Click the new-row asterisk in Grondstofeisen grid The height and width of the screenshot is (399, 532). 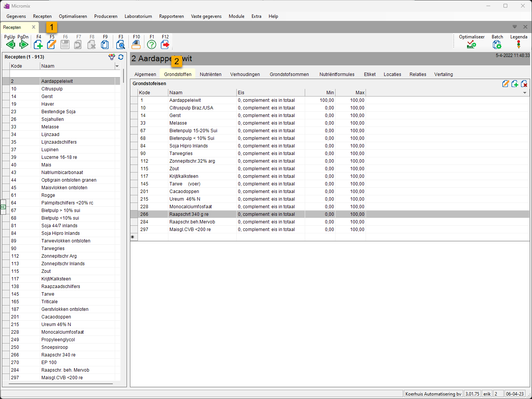[133, 237]
